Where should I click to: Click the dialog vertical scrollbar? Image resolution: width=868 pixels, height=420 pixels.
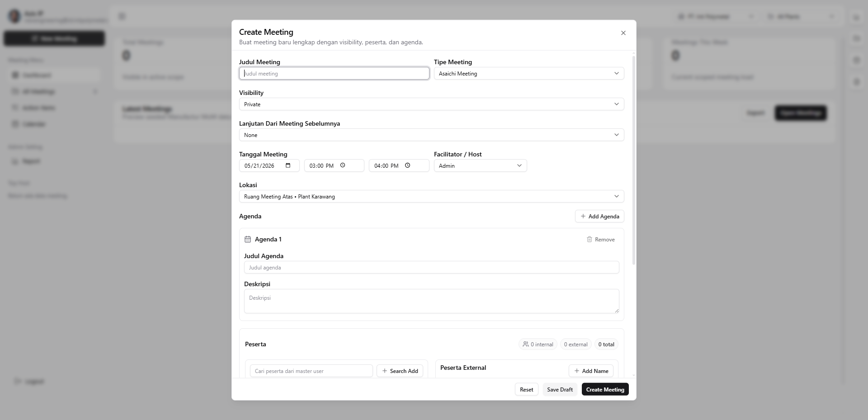633,160
